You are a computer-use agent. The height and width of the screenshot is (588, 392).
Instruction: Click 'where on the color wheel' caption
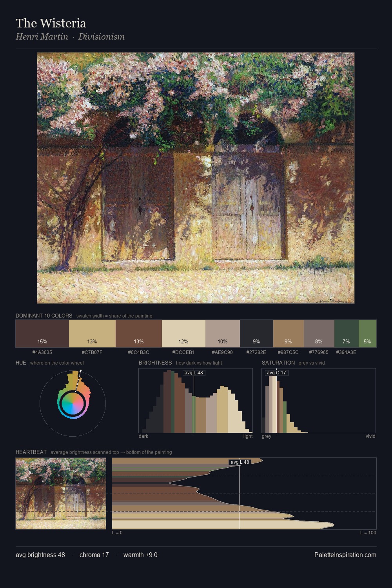[x=57, y=363]
